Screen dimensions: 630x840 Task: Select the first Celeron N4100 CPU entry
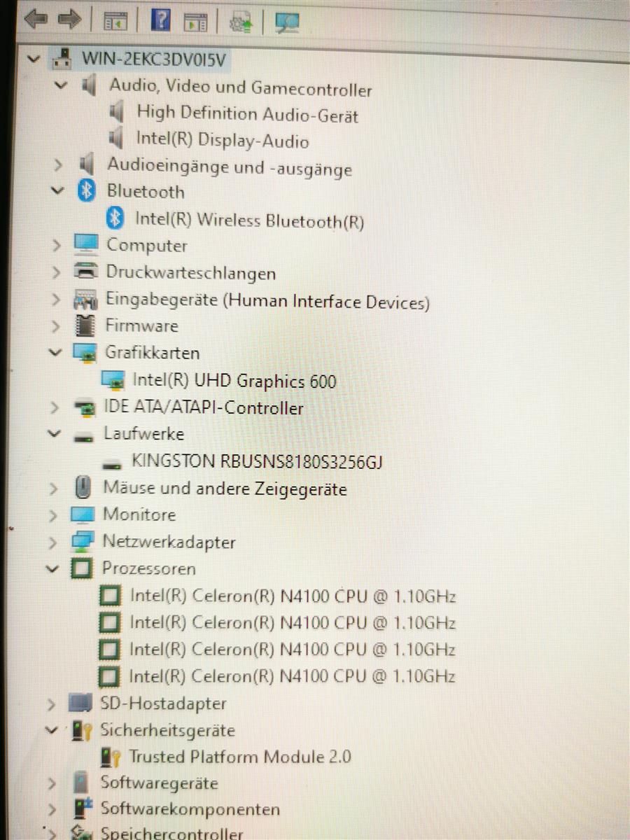292,596
